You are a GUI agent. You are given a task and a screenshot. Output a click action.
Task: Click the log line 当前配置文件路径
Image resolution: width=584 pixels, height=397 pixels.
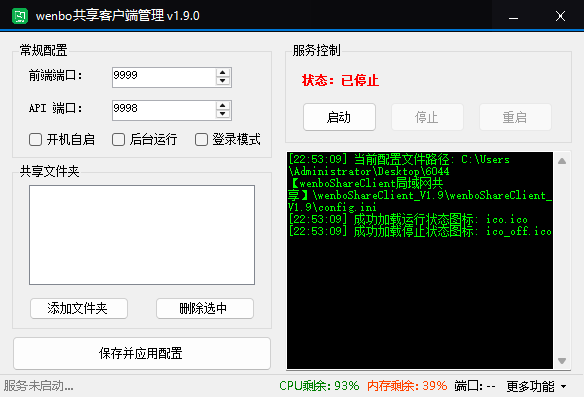click(x=420, y=183)
